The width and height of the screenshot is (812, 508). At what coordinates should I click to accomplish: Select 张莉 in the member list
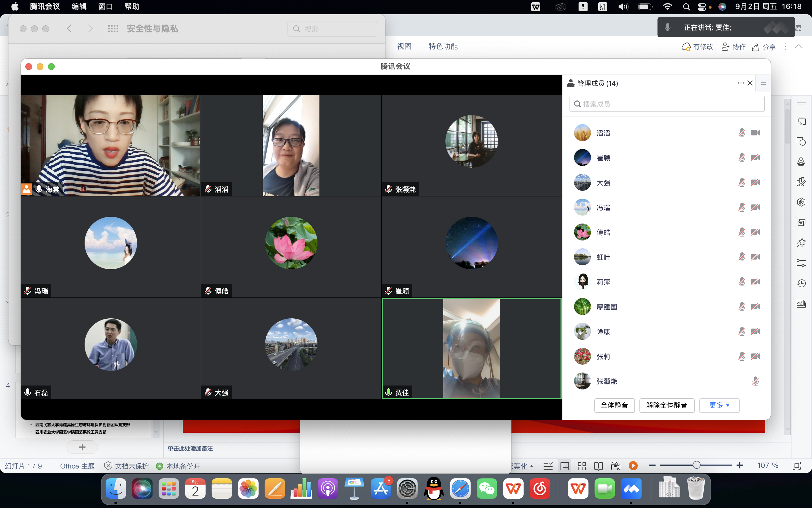click(x=667, y=356)
